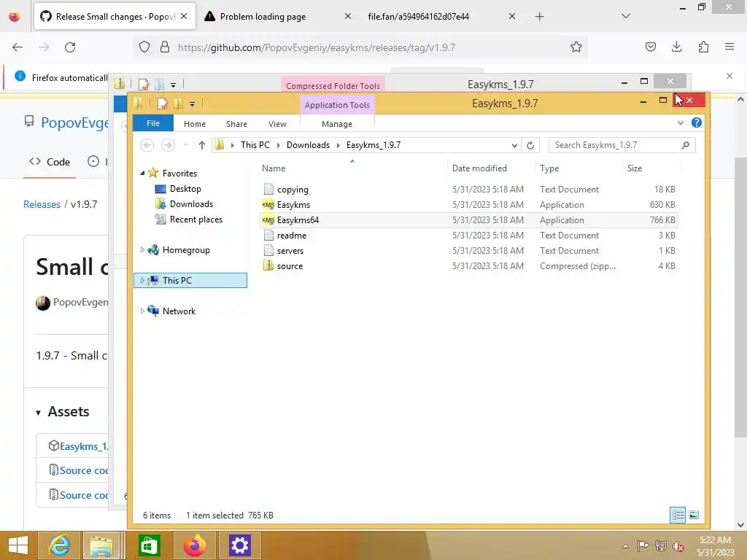
Task: Switch to large icons view layout
Action: coord(694,515)
